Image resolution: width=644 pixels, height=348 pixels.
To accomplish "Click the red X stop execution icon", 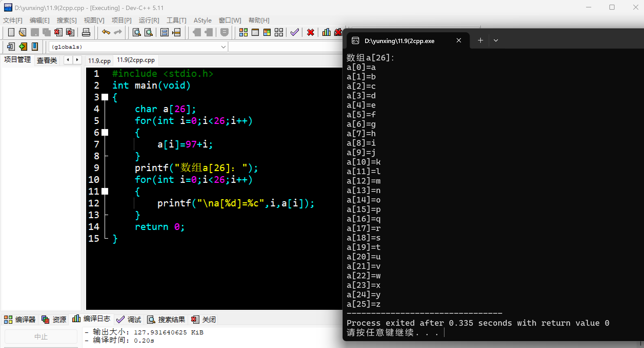I will (310, 33).
